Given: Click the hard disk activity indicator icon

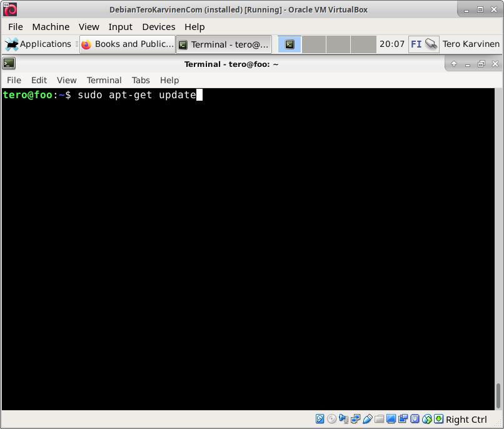Looking at the screenshot, I should click(320, 419).
